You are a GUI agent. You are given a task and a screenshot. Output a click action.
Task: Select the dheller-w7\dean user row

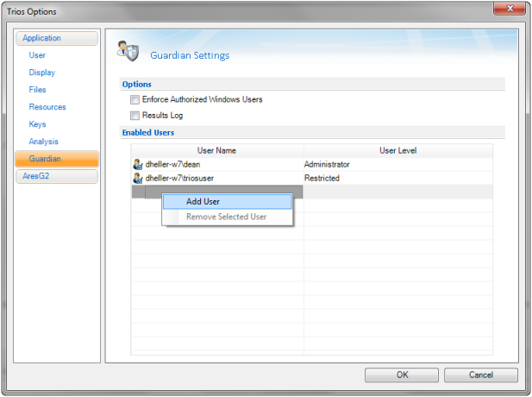312,164
